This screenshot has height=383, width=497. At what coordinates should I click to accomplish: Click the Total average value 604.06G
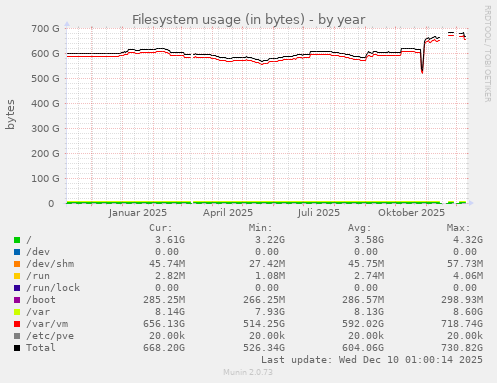[x=363, y=348]
